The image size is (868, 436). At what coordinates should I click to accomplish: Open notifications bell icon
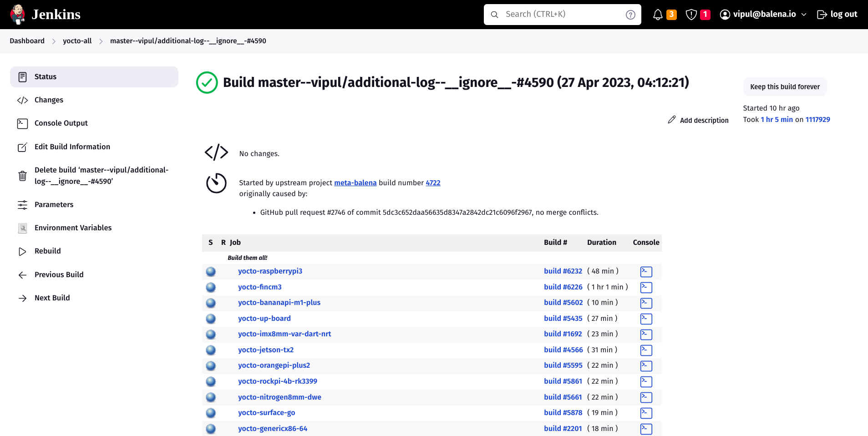658,15
